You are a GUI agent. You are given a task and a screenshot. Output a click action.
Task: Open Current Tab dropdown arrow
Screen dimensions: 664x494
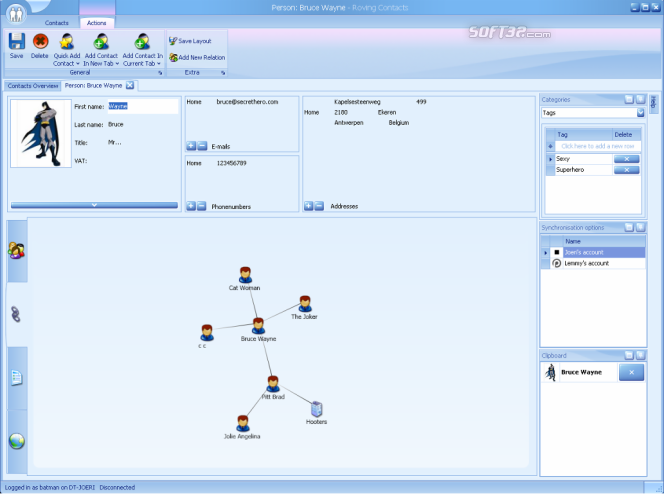pos(159,64)
